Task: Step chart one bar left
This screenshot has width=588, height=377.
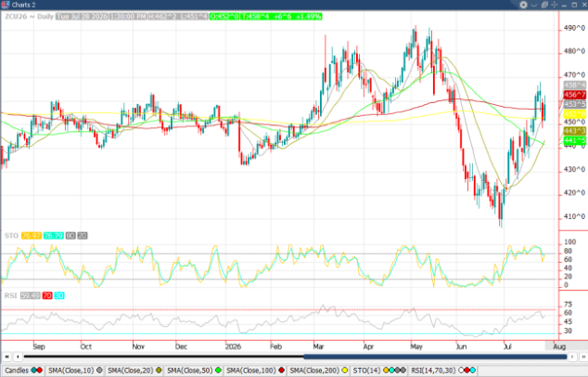Action: [18, 357]
